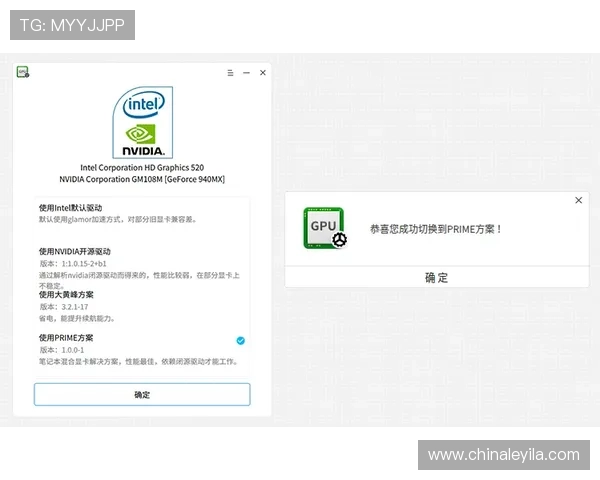The width and height of the screenshot is (600, 480).
Task: Close the graphics driver manager window
Action: [263, 73]
